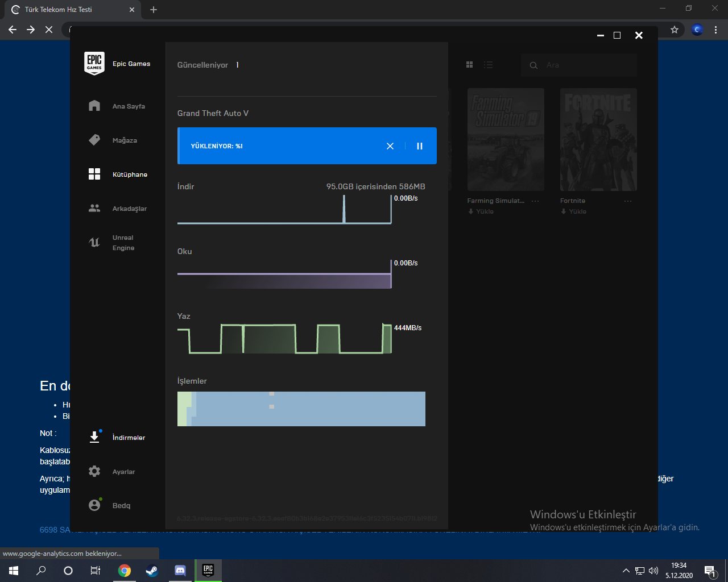Select the Fortnite game thumbnail
728x582 pixels.
point(598,139)
